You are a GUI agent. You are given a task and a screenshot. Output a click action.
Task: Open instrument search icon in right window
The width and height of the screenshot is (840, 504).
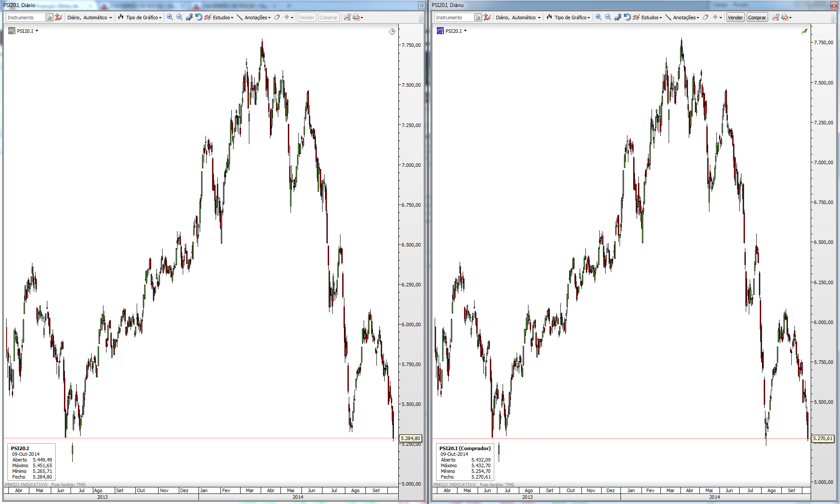(478, 18)
